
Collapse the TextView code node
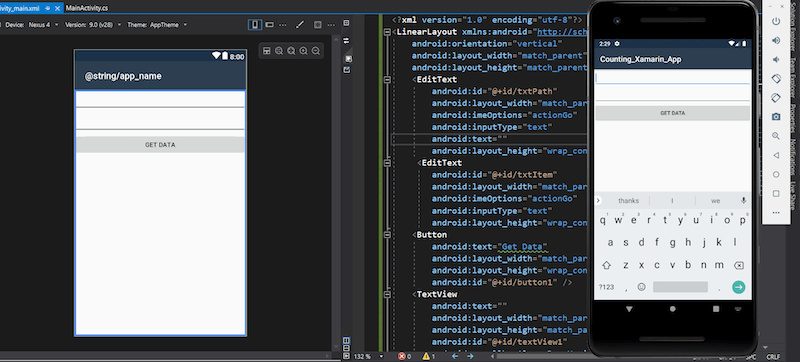[387, 294]
